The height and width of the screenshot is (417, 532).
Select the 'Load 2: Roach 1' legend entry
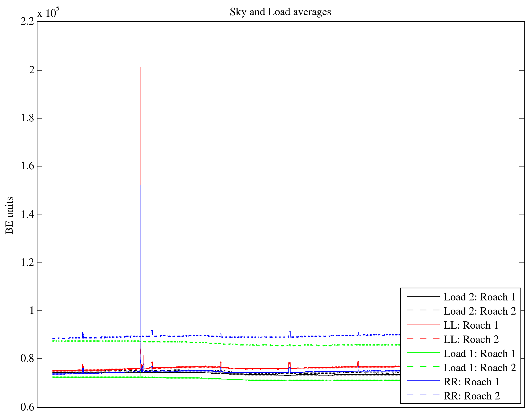click(x=480, y=297)
